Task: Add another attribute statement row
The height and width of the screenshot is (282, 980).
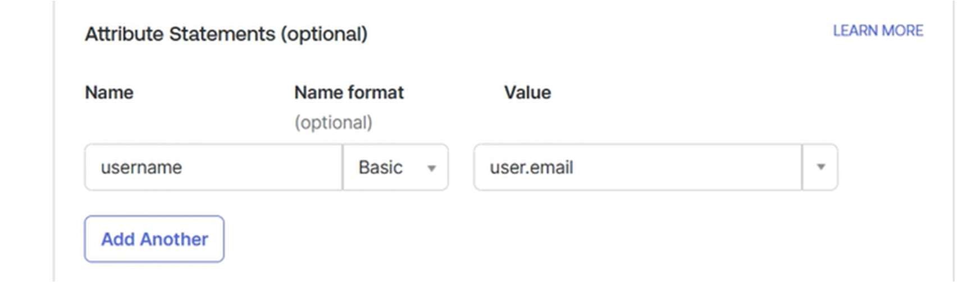Action: pyautogui.click(x=154, y=239)
